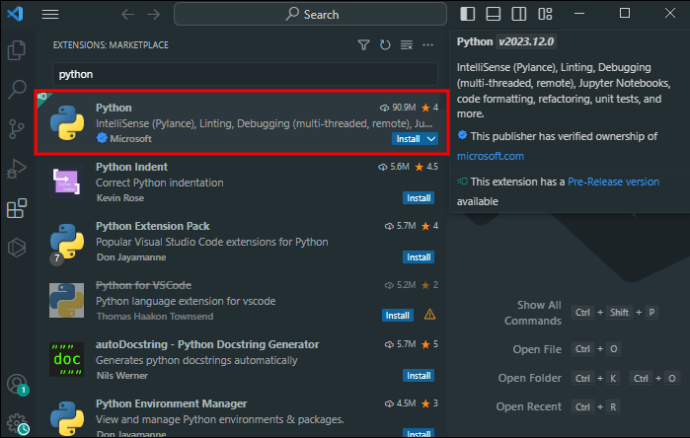Click the Python for VSCode strikethrough title
Image resolution: width=690 pixels, height=438 pixels.
[143, 285]
